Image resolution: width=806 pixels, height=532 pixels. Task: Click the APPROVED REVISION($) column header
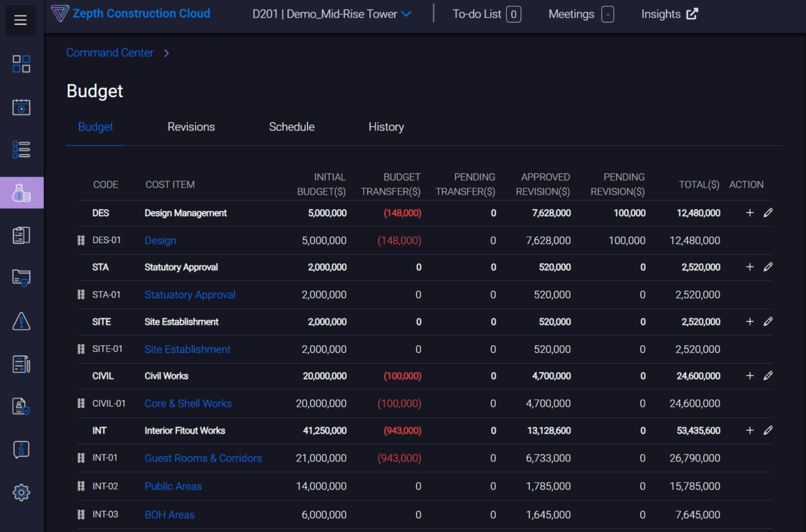[x=543, y=184]
